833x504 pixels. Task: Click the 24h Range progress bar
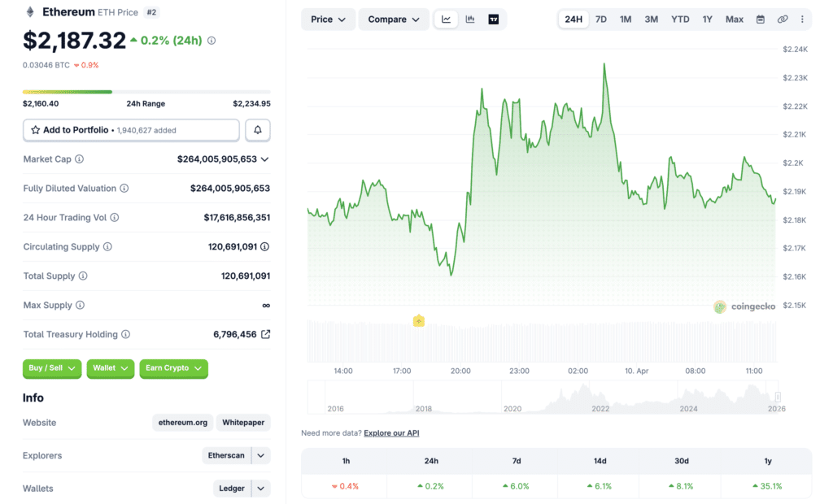point(146,91)
